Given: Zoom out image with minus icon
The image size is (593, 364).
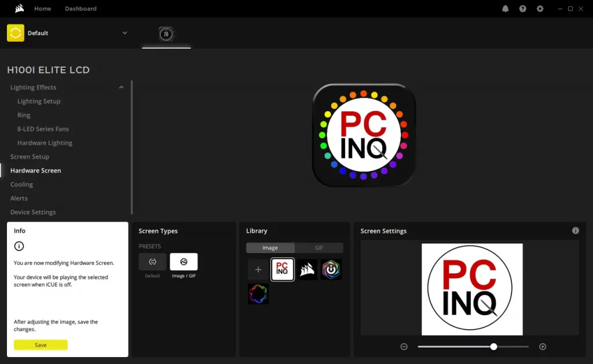Looking at the screenshot, I should 404,347.
